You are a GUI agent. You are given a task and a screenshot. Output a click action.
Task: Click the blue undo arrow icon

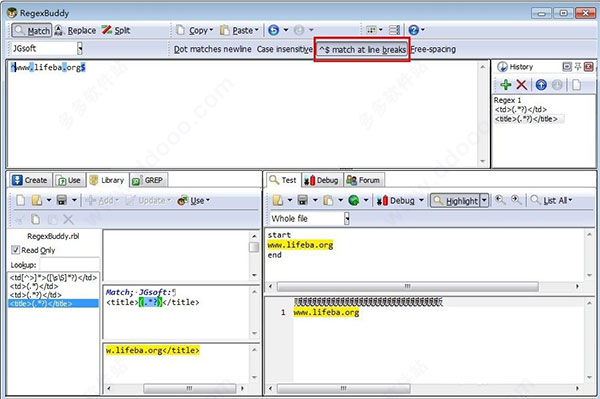tap(273, 30)
